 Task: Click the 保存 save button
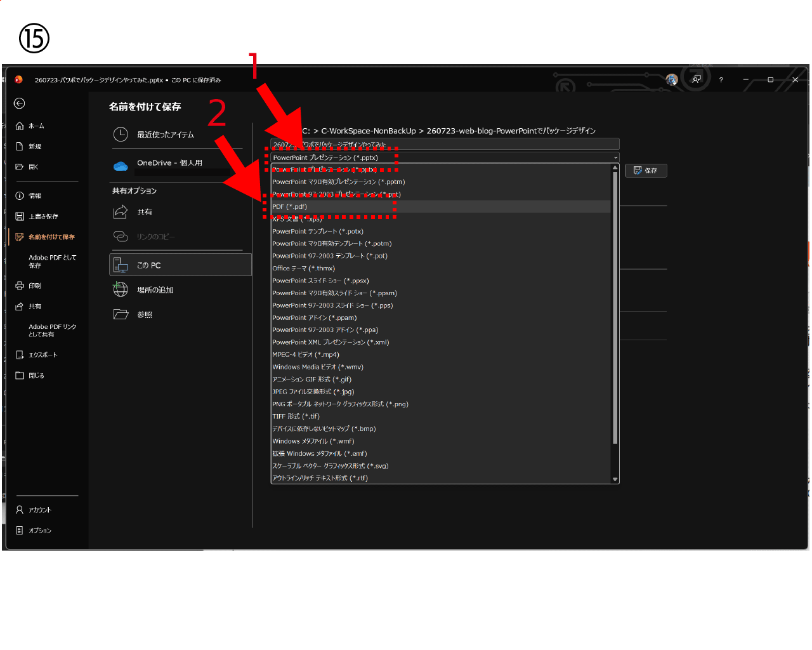[x=646, y=171]
